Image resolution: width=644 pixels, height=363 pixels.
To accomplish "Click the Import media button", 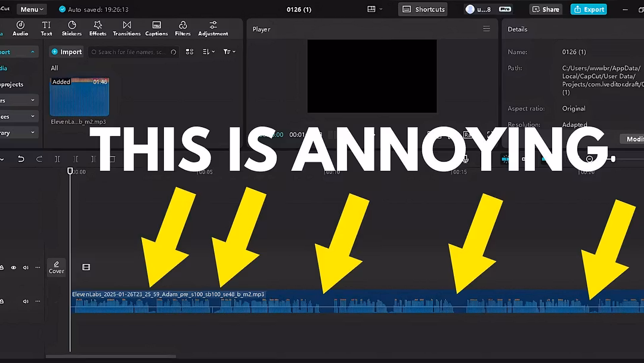I will click(67, 52).
